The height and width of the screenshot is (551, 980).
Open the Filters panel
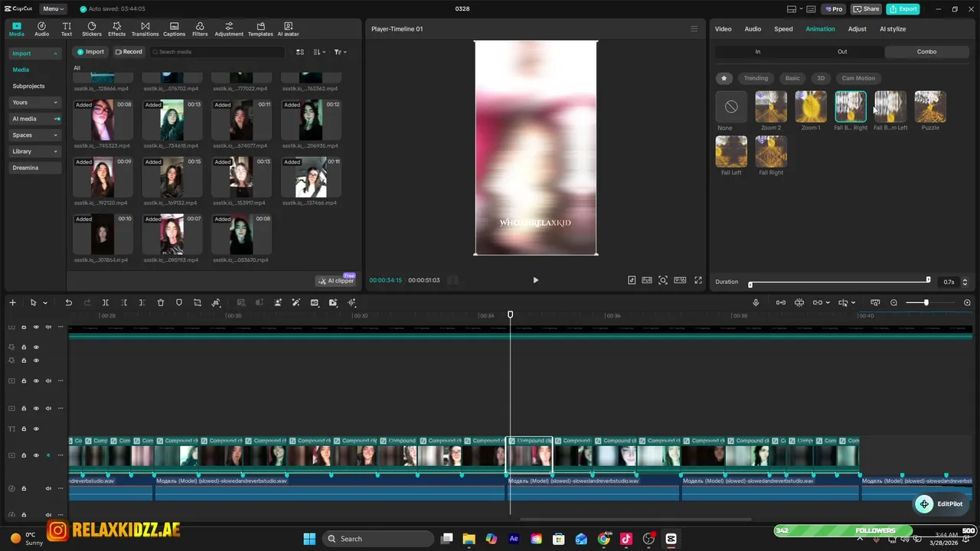click(x=200, y=29)
